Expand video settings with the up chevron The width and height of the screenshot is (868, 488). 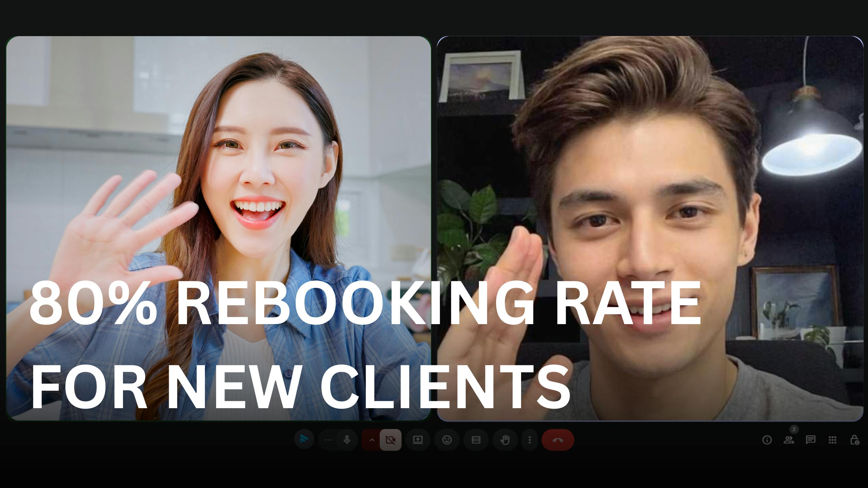click(372, 440)
